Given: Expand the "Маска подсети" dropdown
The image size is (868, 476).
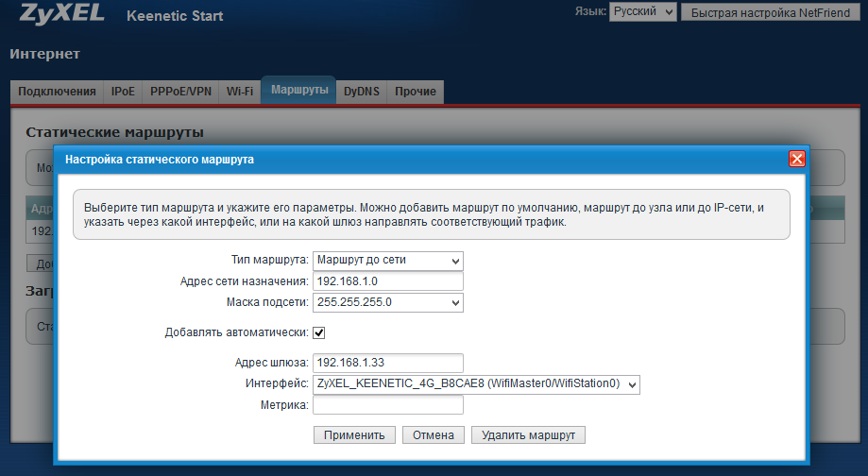Looking at the screenshot, I should click(x=387, y=302).
